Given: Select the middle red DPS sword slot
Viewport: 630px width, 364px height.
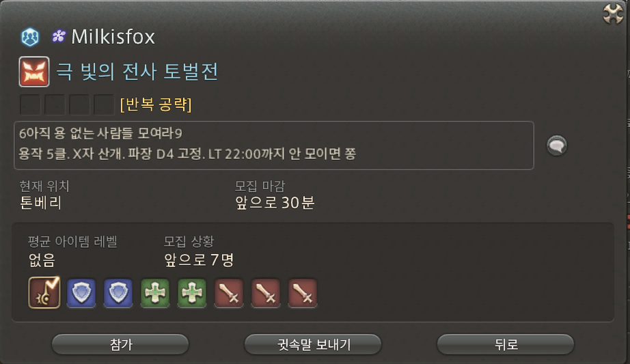Looking at the screenshot, I should pos(266,293).
